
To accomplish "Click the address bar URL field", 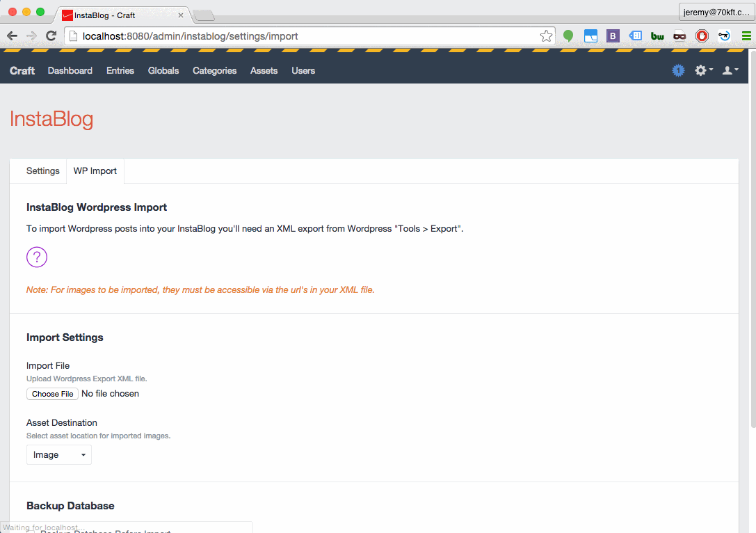I will pyautogui.click(x=309, y=36).
